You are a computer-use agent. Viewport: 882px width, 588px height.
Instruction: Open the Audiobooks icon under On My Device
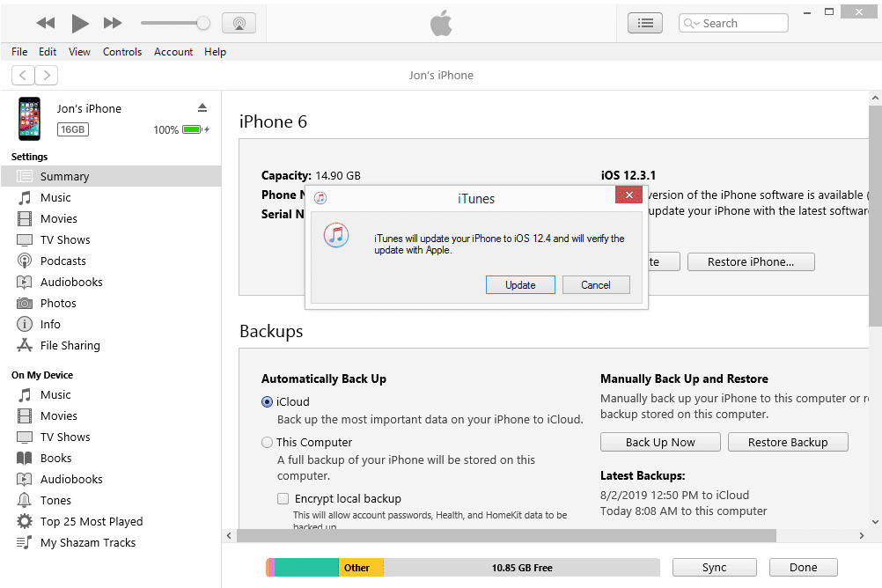point(24,480)
